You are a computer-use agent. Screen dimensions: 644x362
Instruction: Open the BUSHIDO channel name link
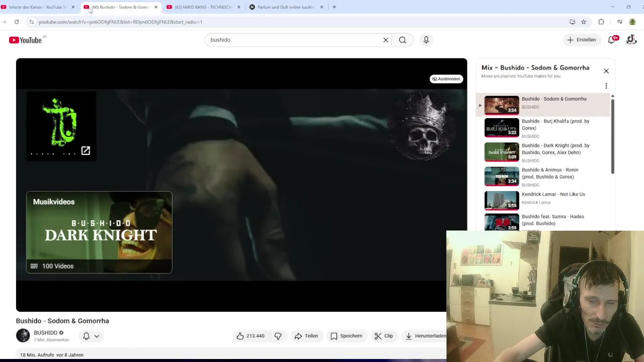[45, 333]
